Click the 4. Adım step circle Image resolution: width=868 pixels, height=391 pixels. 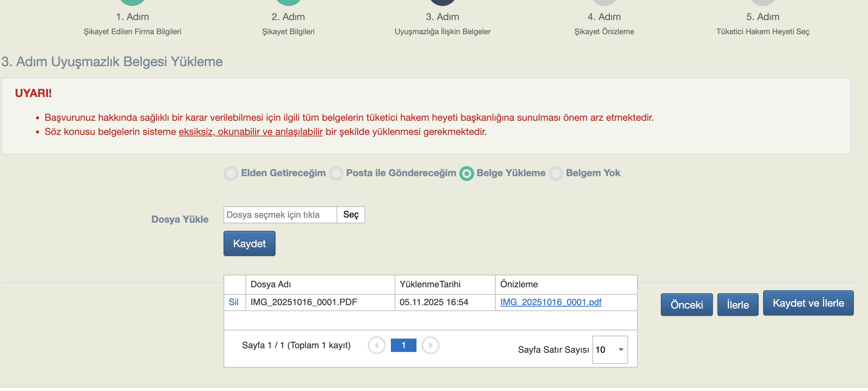point(604,2)
